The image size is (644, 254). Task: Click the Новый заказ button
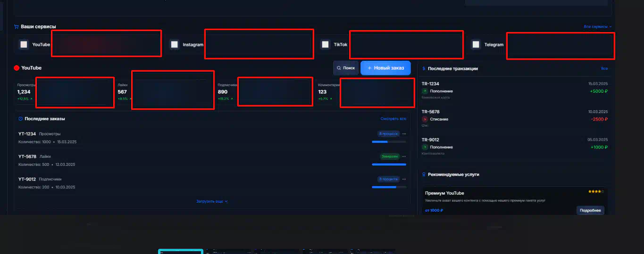point(385,68)
